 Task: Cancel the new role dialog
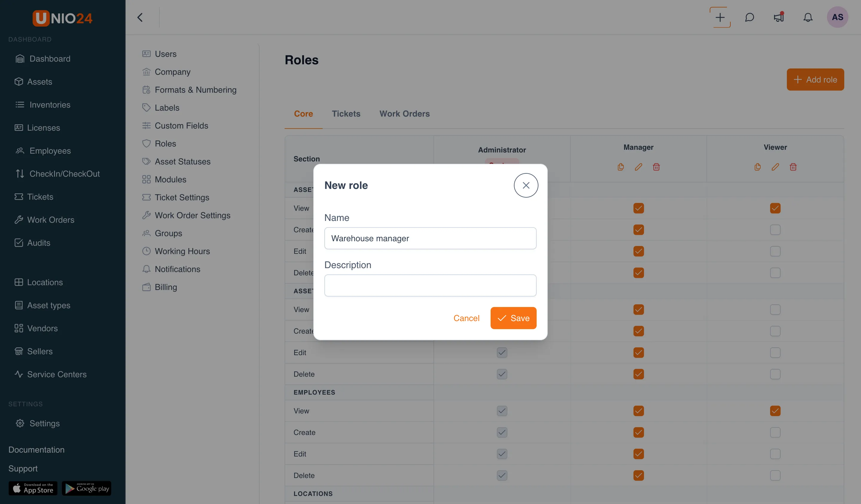pos(466,318)
